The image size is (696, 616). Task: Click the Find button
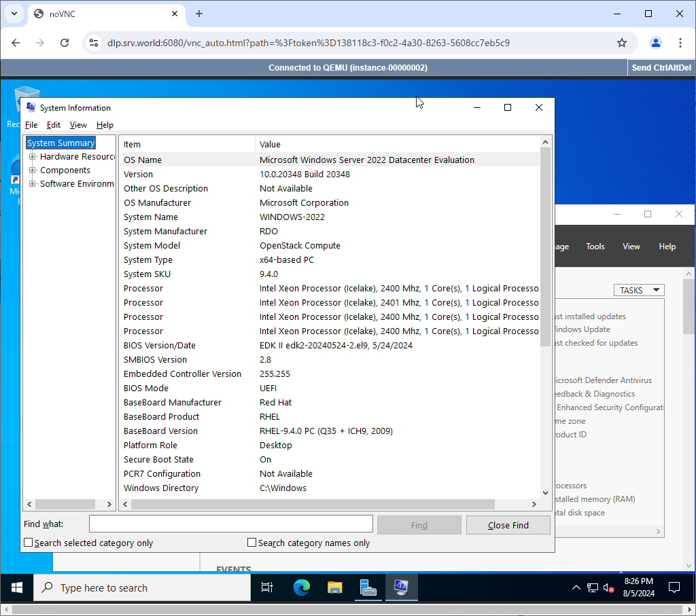click(419, 525)
